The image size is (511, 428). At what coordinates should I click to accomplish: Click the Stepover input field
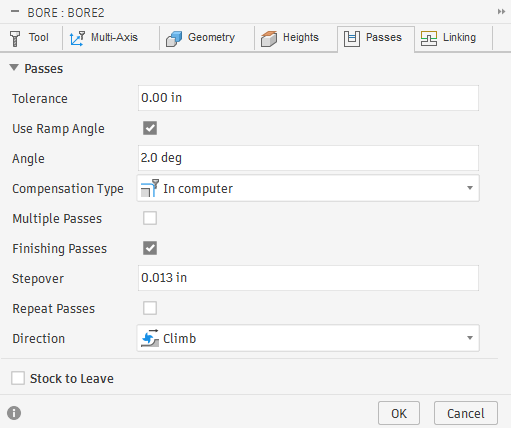click(x=308, y=278)
